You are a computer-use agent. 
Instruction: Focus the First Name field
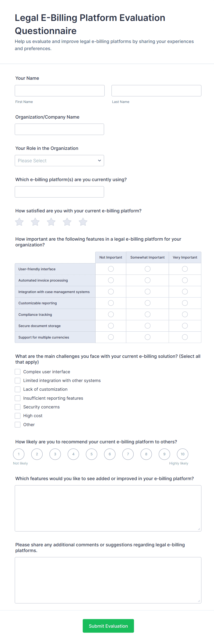(60, 91)
